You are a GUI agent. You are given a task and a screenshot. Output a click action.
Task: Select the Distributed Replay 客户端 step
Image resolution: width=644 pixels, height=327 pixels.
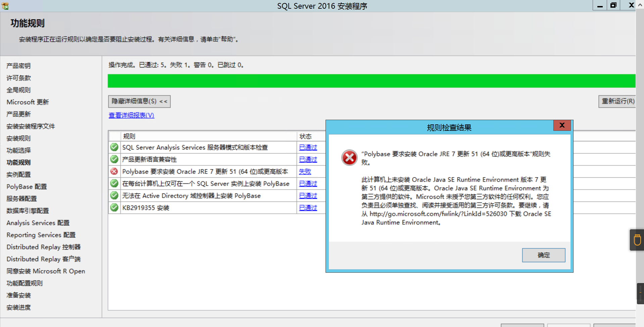point(44,259)
